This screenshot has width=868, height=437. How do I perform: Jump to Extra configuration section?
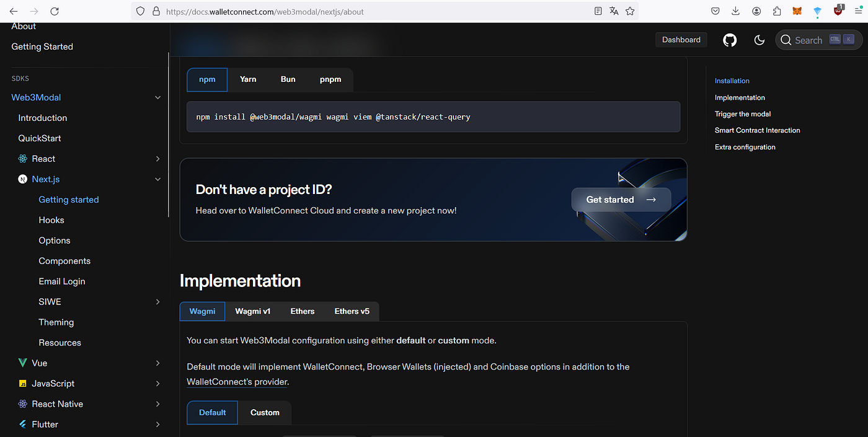point(745,147)
